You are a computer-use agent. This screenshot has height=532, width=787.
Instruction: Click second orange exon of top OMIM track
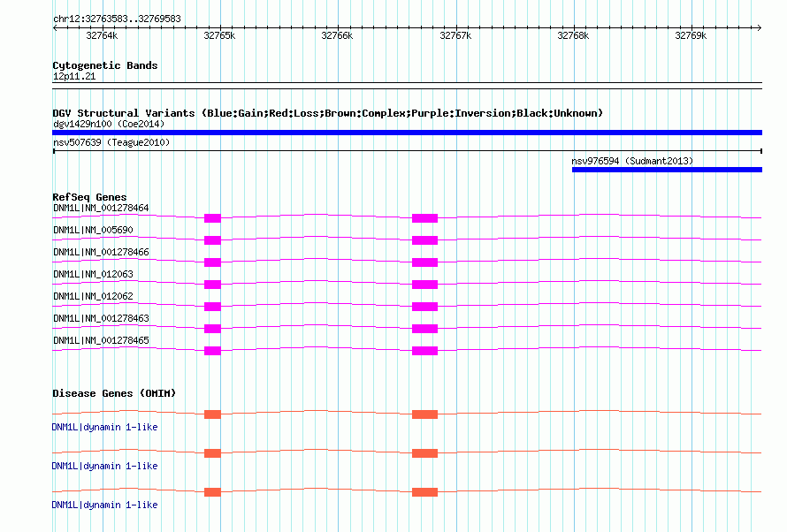click(x=424, y=414)
